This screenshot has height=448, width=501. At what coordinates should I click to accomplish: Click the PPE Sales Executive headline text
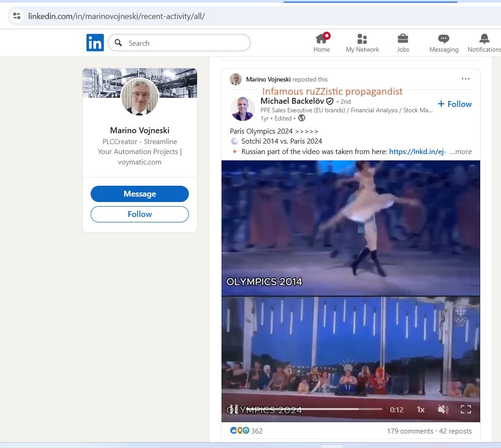click(x=347, y=110)
